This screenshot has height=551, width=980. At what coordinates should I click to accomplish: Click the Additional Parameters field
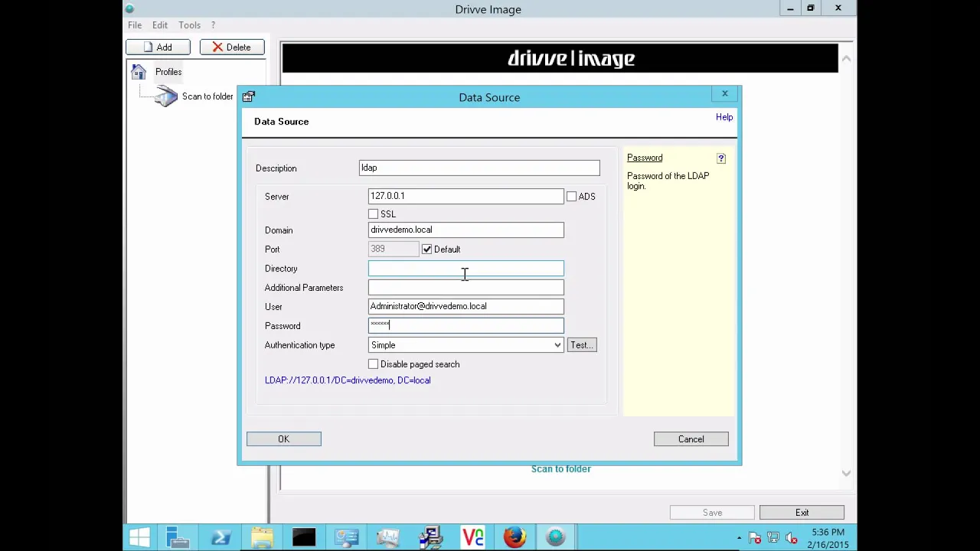coord(465,288)
